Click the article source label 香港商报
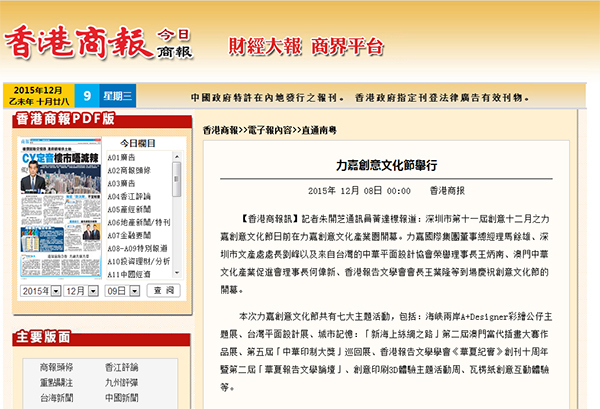 point(447,191)
